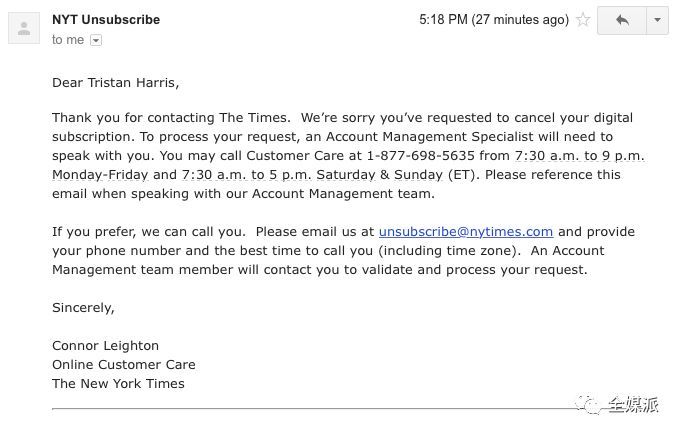This screenshot has height=434, width=680.
Task: Click the underlined "Monday-Friday" text
Action: pyautogui.click(x=100, y=175)
